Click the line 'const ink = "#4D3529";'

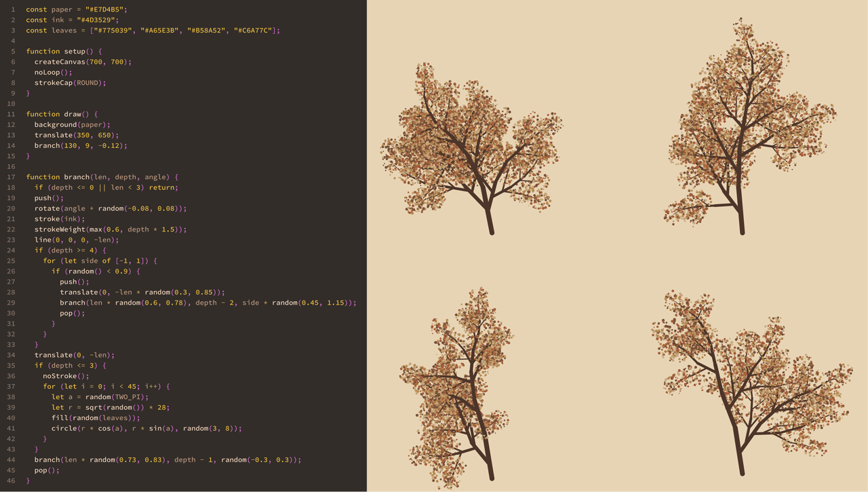pyautogui.click(x=73, y=20)
